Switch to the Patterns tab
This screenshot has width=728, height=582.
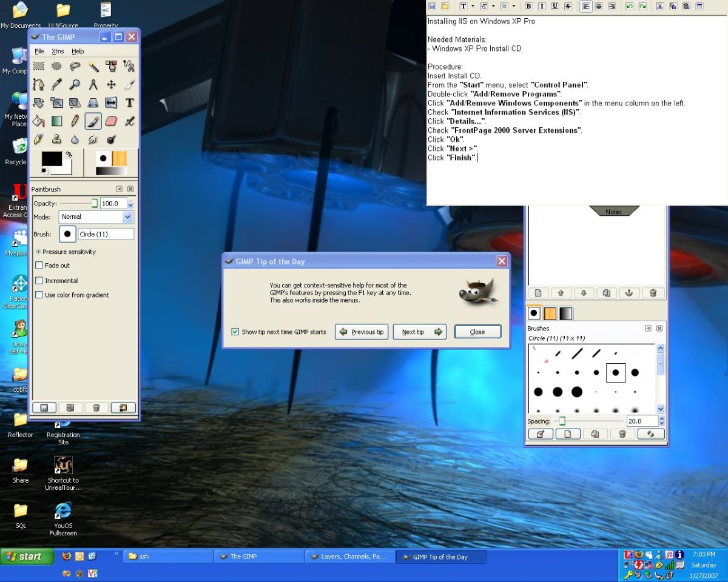coord(550,313)
